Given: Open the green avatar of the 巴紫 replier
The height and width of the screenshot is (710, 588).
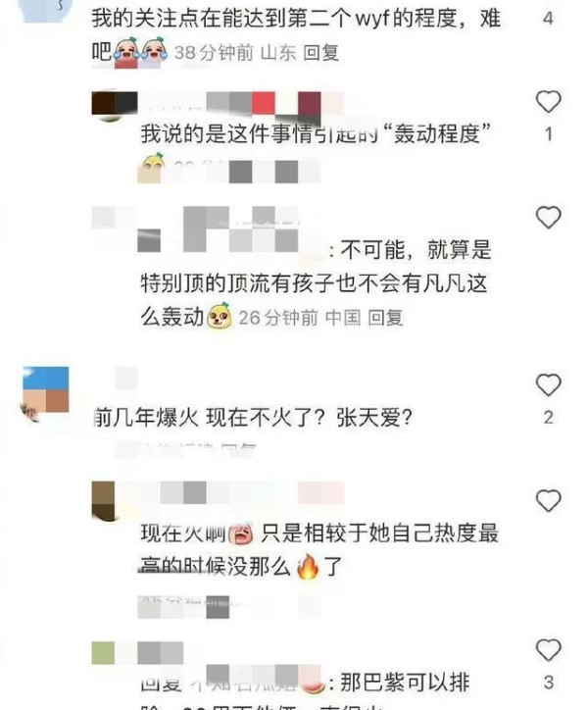Looking at the screenshot, I should (x=103, y=652).
